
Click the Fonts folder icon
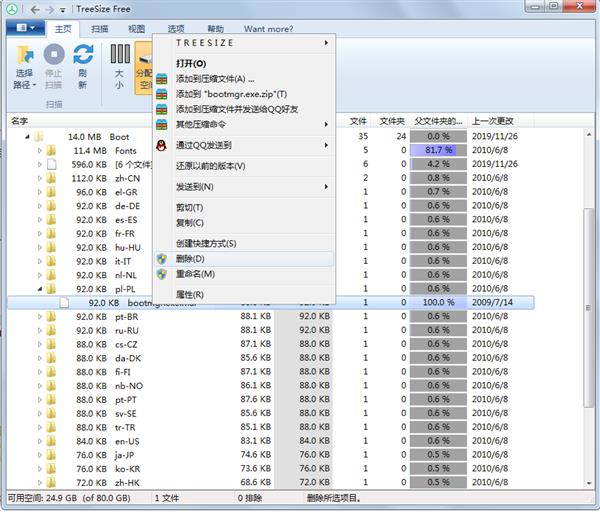point(51,150)
